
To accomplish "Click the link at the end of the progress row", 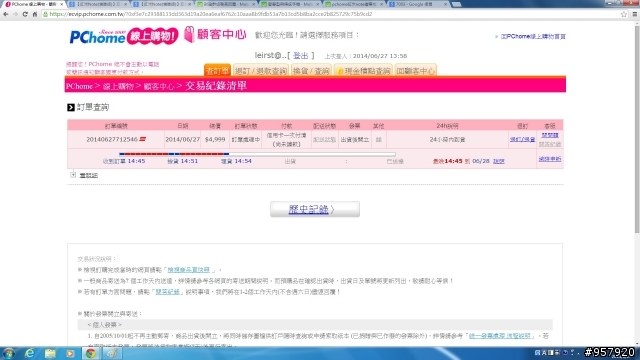I will (550, 159).
